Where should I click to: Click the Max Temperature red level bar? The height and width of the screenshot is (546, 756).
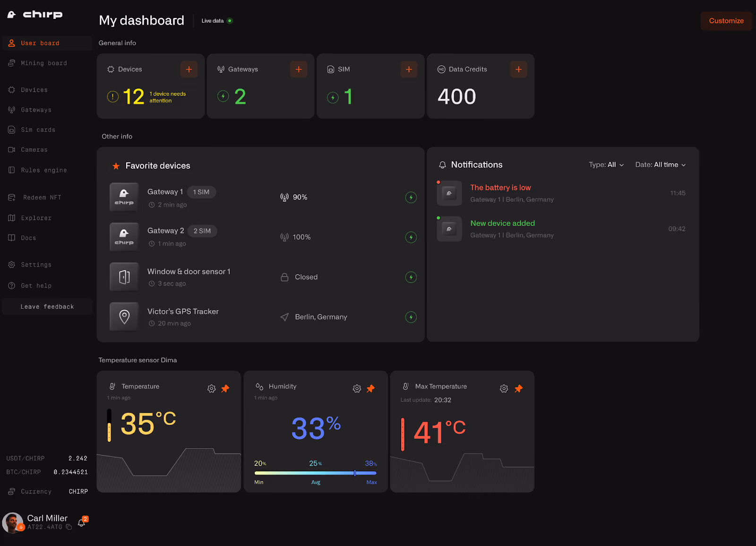point(403,434)
